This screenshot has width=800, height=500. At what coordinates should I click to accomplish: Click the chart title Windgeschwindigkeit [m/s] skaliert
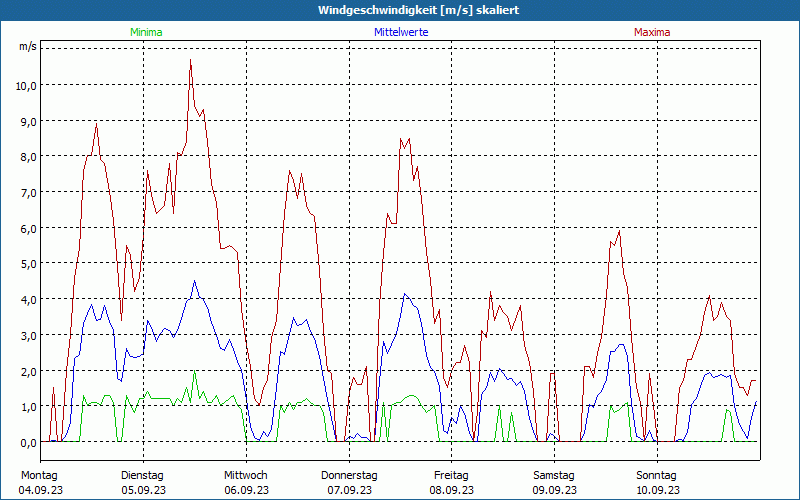418,10
